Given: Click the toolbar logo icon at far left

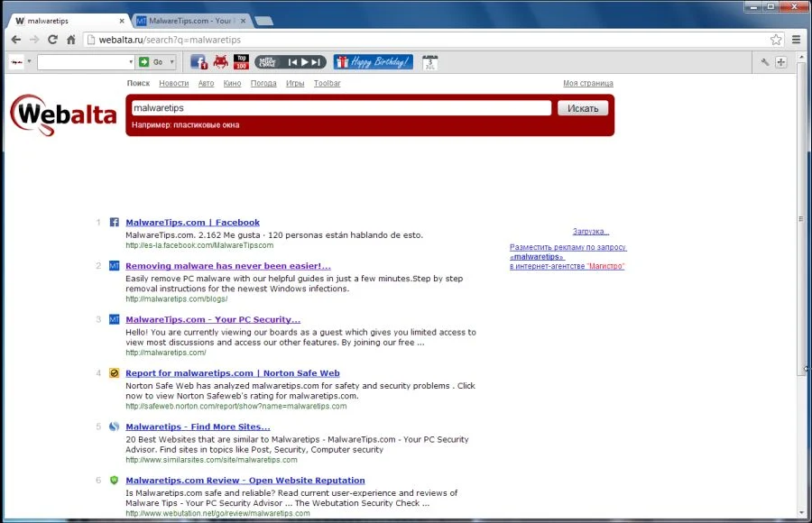Looking at the screenshot, I should (x=16, y=62).
